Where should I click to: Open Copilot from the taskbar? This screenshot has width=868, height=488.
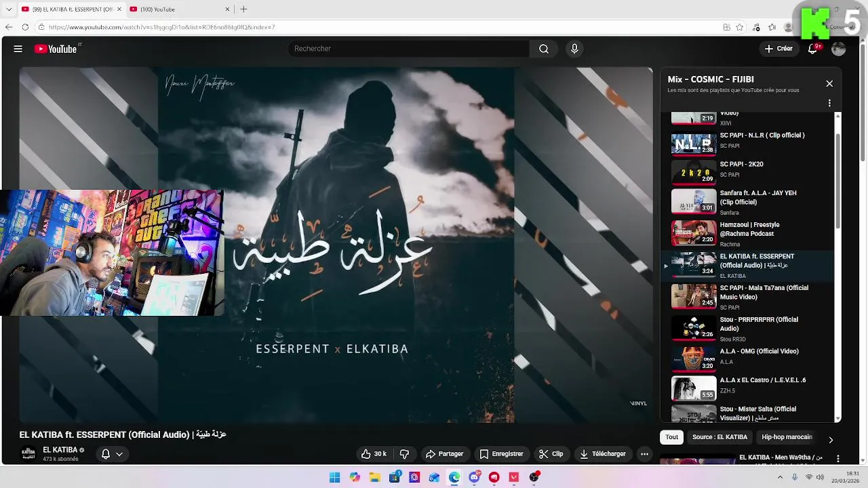[355, 477]
